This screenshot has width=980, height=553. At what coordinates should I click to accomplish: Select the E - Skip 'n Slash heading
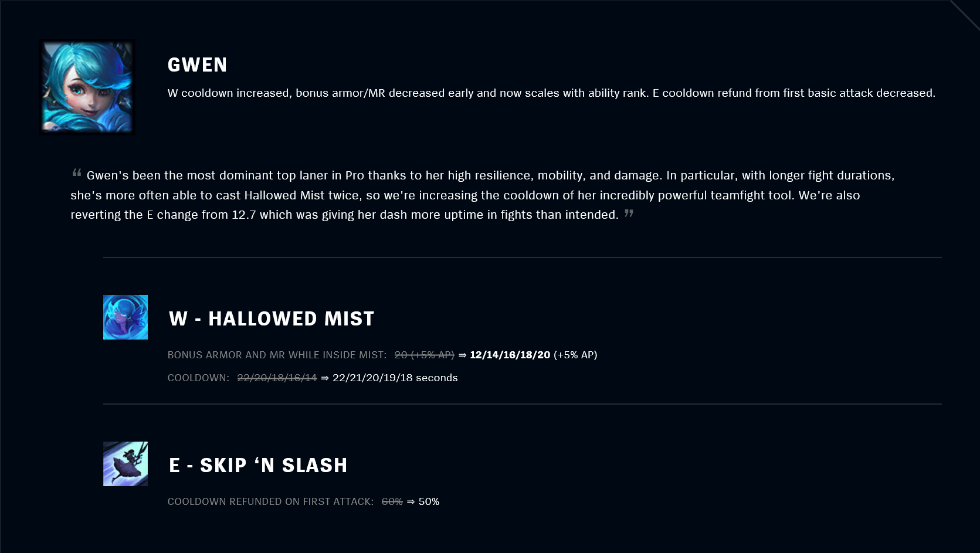[x=258, y=465]
